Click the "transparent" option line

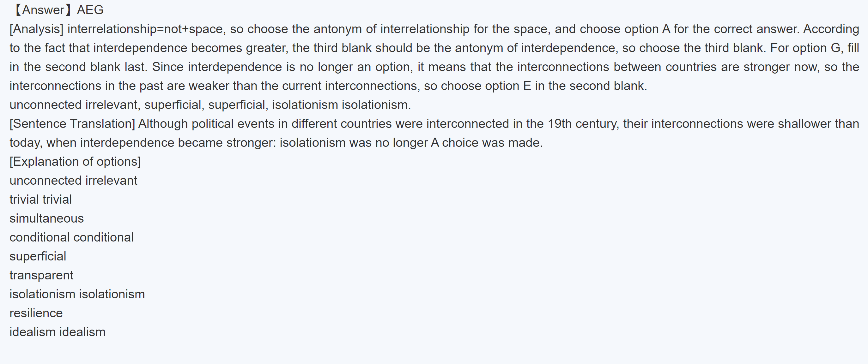tap(41, 275)
